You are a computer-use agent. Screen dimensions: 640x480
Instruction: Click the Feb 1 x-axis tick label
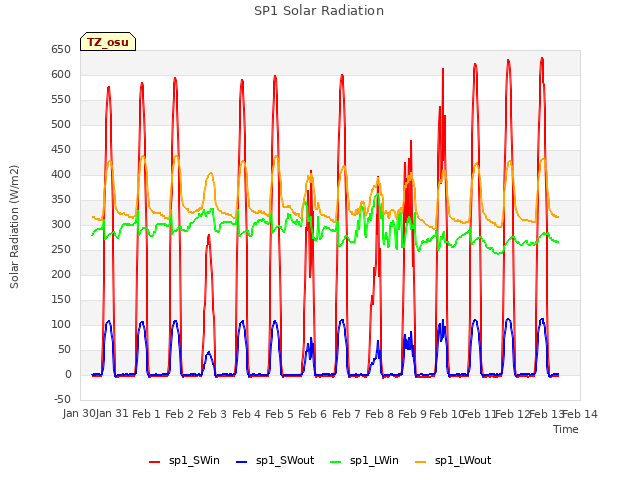[146, 414]
